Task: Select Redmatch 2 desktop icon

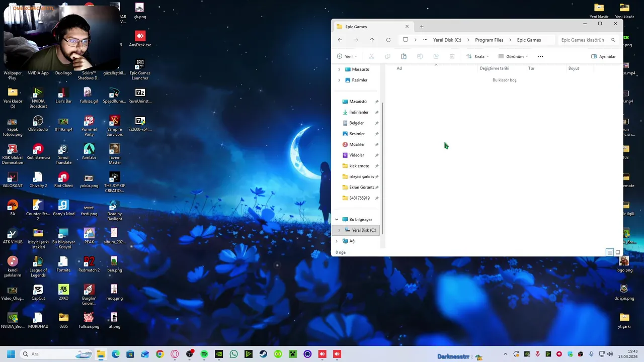Action: [89, 264]
